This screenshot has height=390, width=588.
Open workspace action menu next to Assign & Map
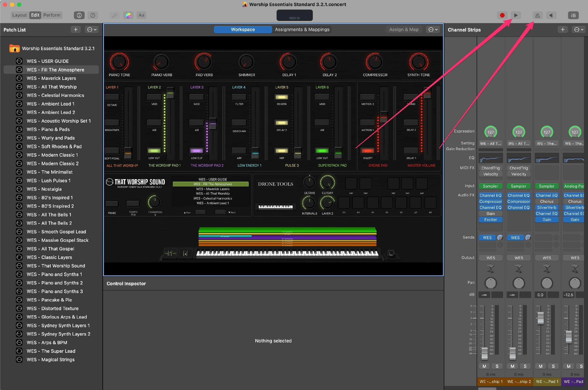coord(433,29)
